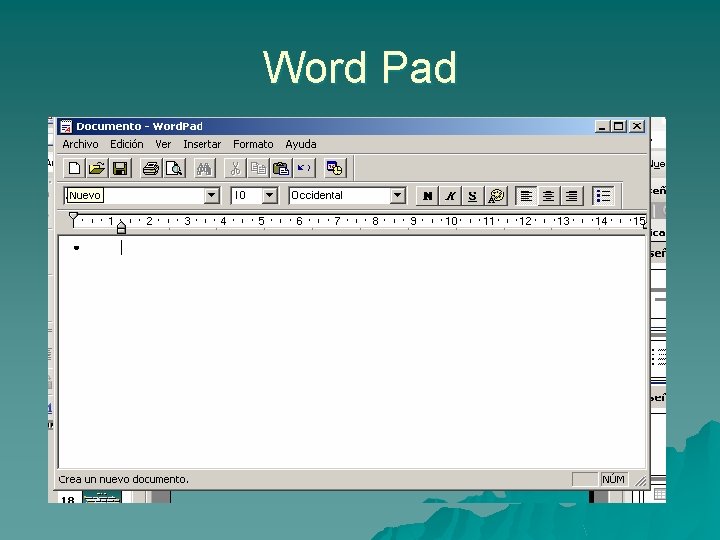This screenshot has width=720, height=540.
Task: Open the Formato menu
Action: tap(253, 144)
